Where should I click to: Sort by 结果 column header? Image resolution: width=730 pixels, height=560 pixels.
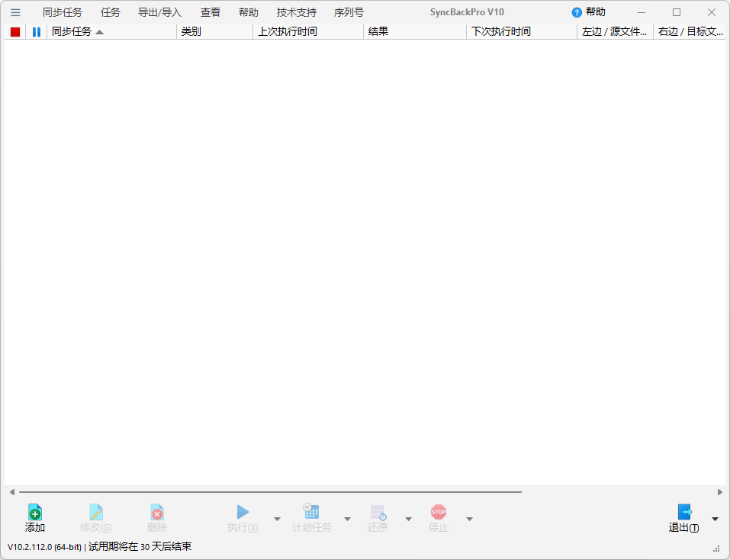click(415, 31)
